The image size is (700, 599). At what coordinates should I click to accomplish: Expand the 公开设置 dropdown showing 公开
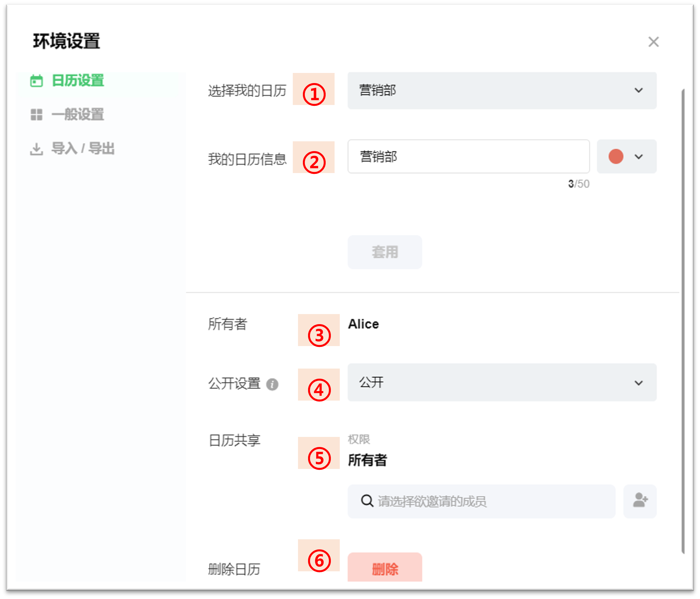tap(501, 382)
